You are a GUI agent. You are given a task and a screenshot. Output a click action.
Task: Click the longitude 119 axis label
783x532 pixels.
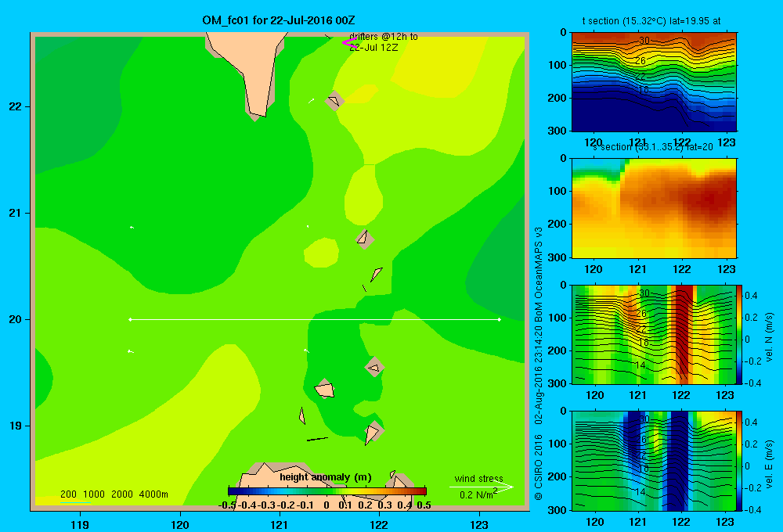[x=80, y=524]
